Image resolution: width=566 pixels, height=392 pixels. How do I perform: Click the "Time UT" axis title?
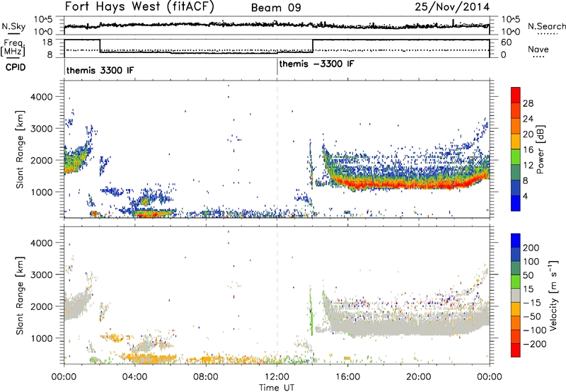pyautogui.click(x=277, y=388)
